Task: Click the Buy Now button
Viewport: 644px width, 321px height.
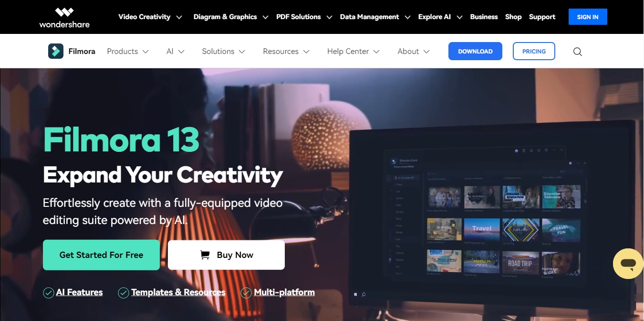Action: click(226, 255)
